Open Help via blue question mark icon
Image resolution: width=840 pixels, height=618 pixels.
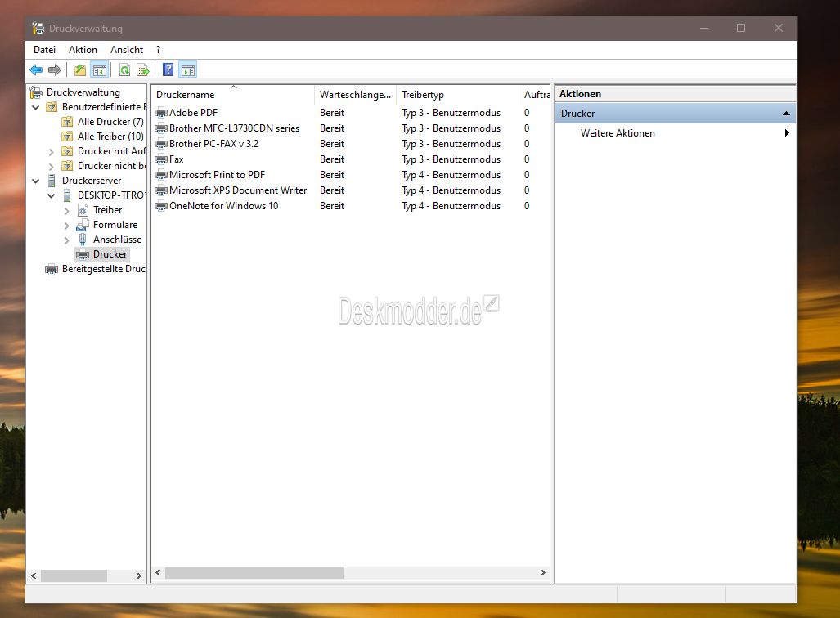click(x=168, y=70)
